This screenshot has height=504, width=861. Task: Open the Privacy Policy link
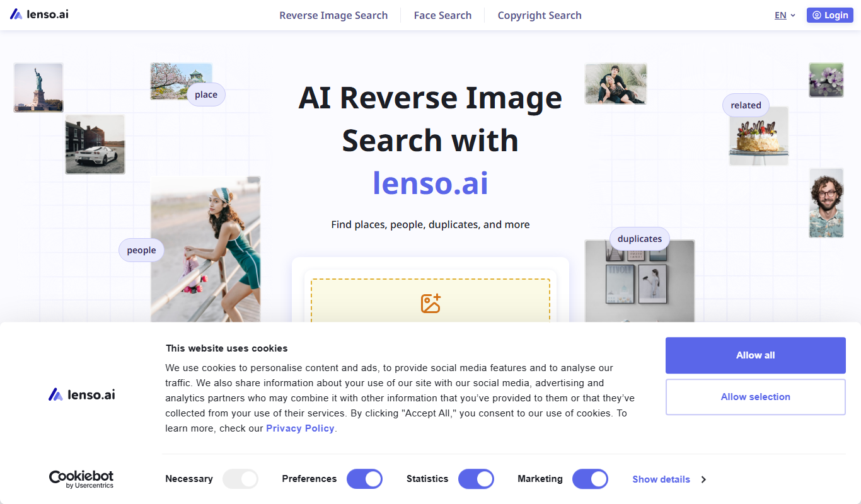(300, 428)
